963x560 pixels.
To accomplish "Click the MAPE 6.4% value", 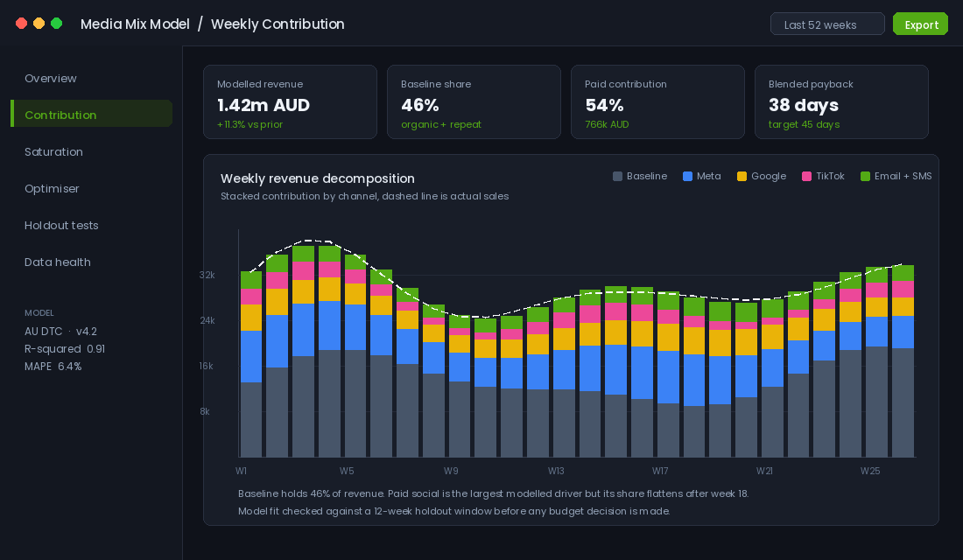I will [53, 367].
